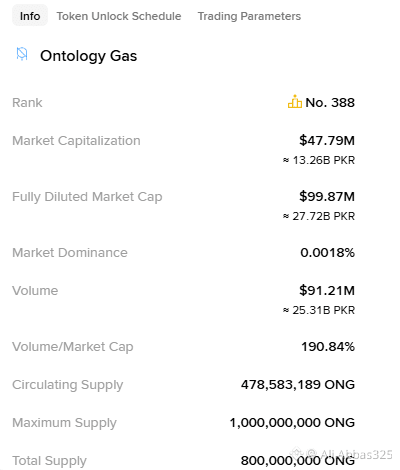Click the 478,583,189 ONG circulating supply

point(298,385)
